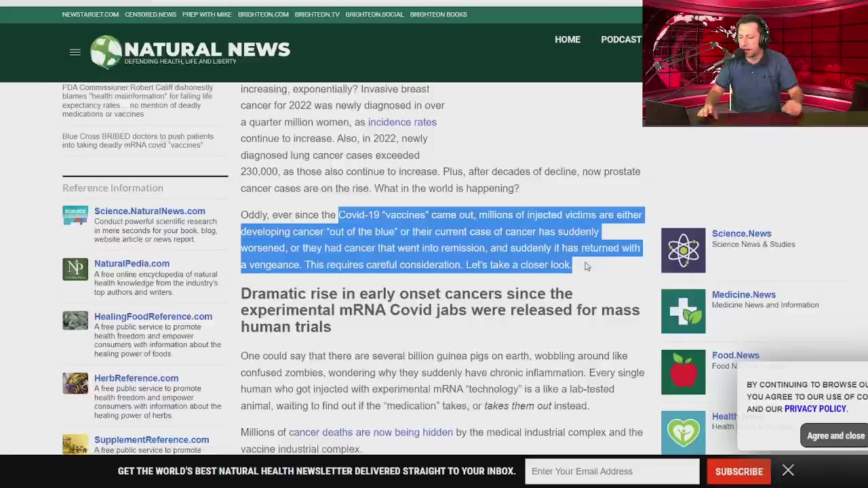868x488 pixels.
Task: Click the Health.News heart icon
Action: (x=683, y=432)
